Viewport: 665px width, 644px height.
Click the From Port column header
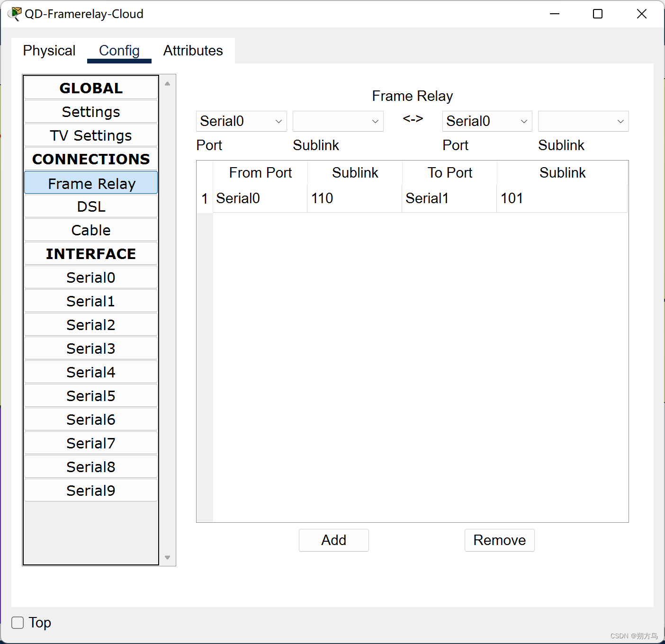(261, 173)
